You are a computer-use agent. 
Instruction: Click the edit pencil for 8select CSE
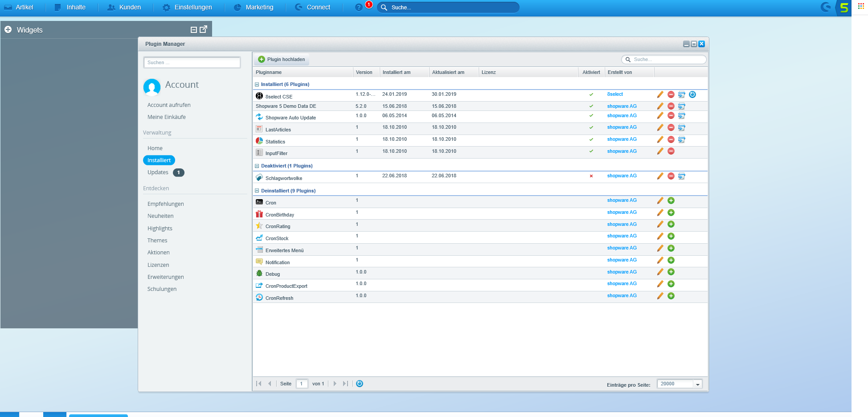coord(660,94)
